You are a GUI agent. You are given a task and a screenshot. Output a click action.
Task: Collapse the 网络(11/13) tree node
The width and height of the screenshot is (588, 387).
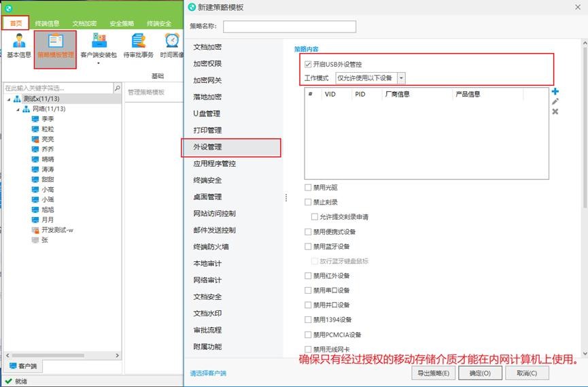click(x=18, y=109)
